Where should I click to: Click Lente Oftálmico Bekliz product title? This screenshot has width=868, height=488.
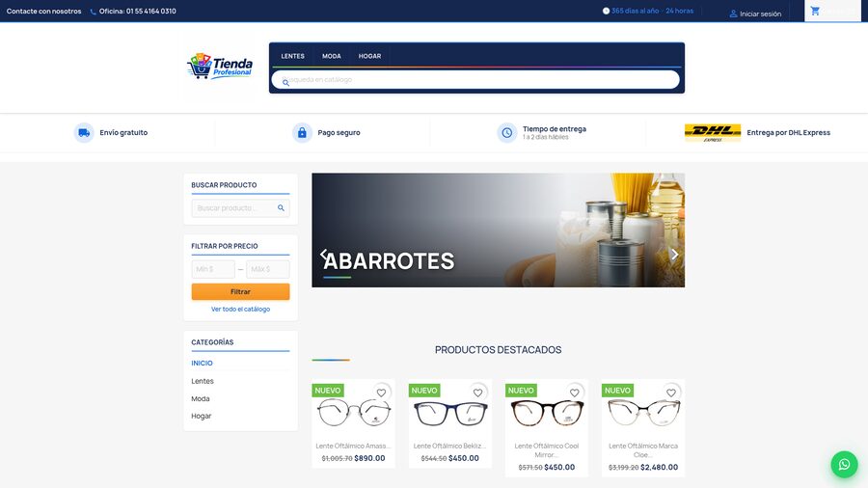point(450,446)
